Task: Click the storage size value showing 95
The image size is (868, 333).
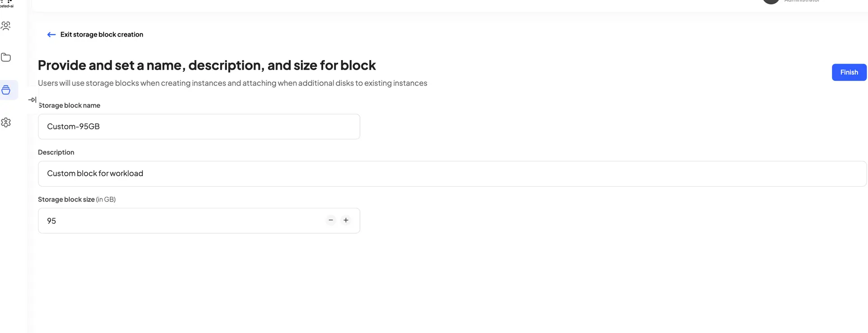Action: 51,220
